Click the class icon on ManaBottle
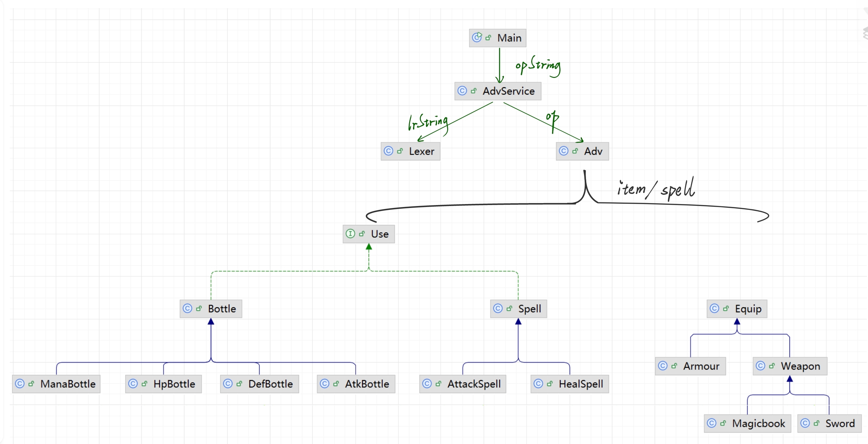 pyautogui.click(x=20, y=384)
